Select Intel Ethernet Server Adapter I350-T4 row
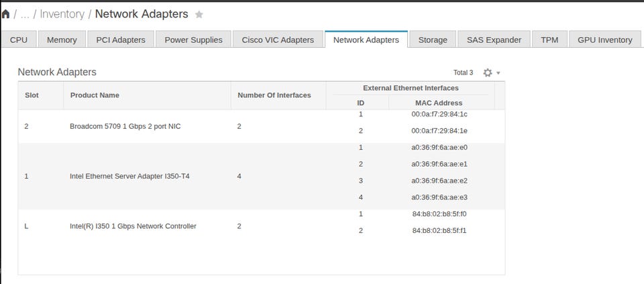The image size is (644, 284). [261, 177]
